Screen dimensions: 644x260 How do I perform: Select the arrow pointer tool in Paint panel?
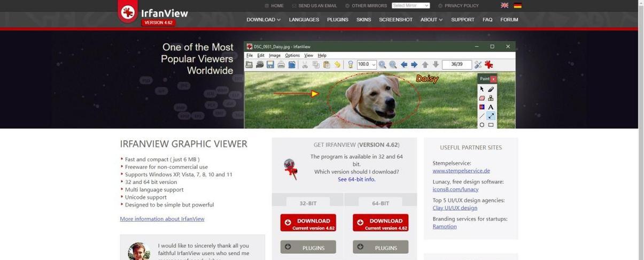pyautogui.click(x=482, y=89)
